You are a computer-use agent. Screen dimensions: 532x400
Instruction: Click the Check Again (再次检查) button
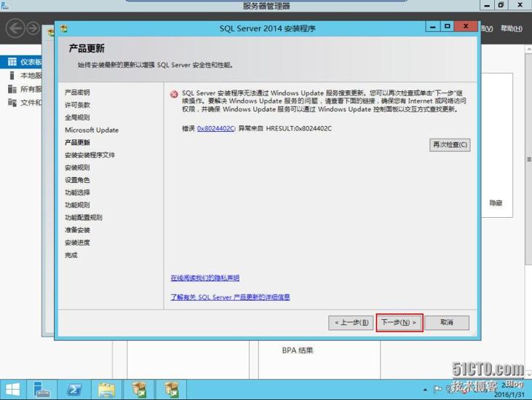(x=450, y=144)
